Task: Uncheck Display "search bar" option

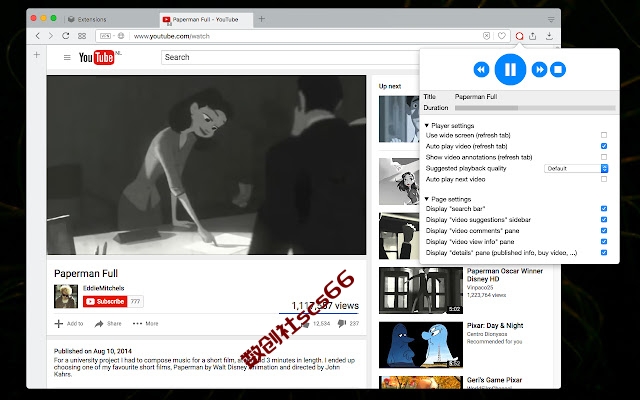Action: [x=604, y=209]
